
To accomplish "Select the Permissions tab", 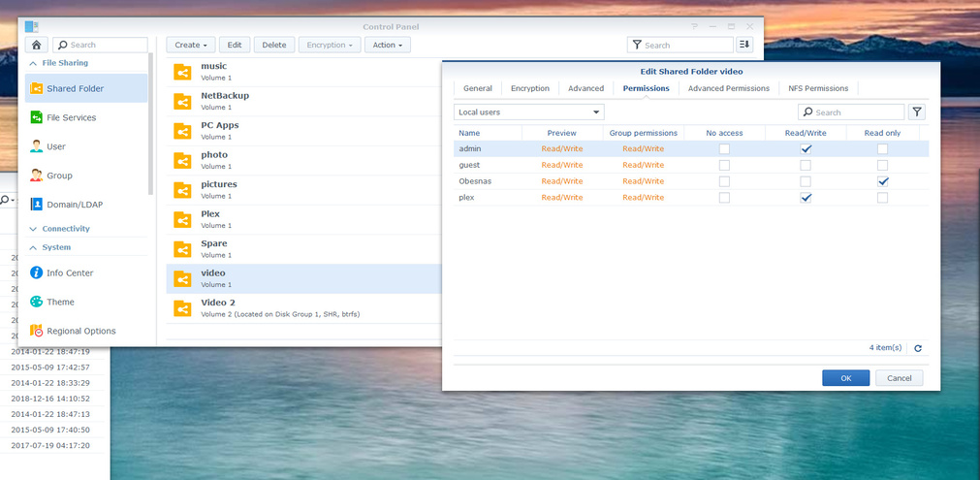I will tap(646, 88).
